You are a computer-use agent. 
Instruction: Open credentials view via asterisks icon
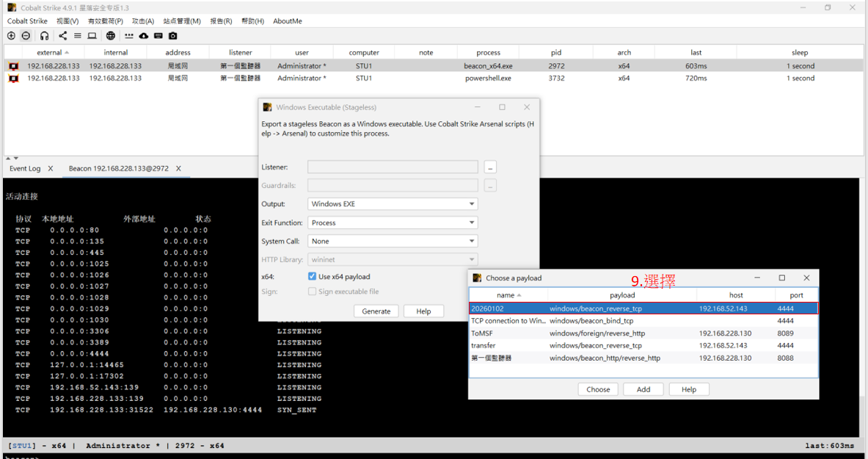129,35
